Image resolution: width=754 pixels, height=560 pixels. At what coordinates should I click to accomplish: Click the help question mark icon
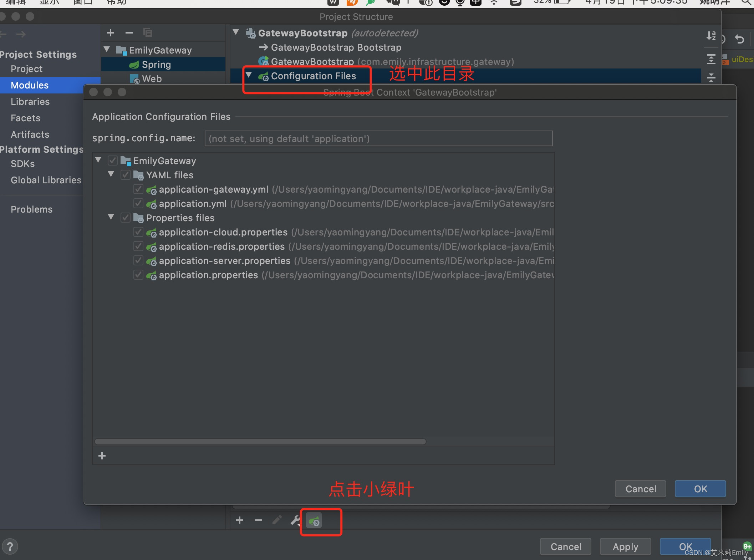click(x=10, y=546)
